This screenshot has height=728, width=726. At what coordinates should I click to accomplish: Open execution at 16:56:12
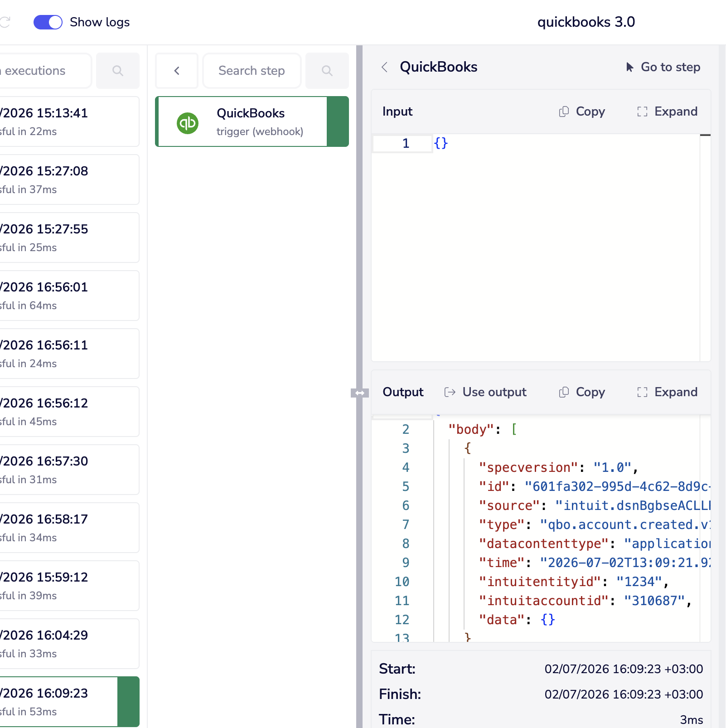point(69,412)
